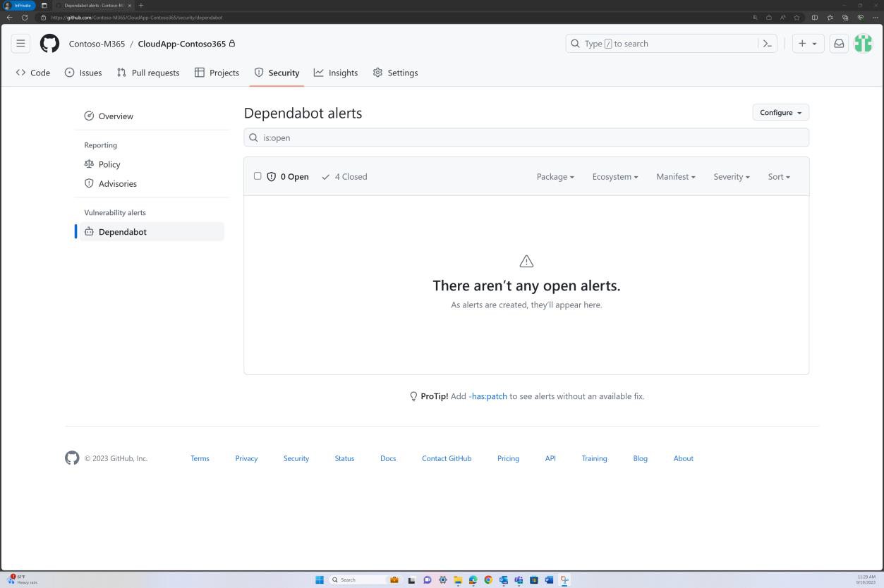Open the command palette icon
The height and width of the screenshot is (588, 884).
[x=768, y=43]
